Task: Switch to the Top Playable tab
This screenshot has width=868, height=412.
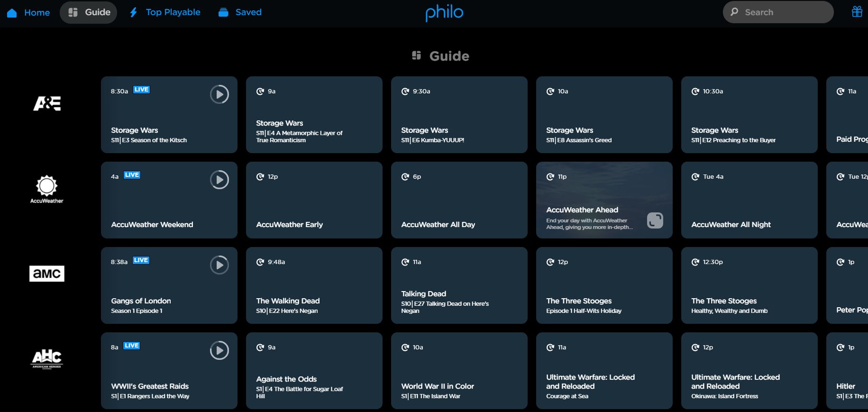Action: pos(165,12)
